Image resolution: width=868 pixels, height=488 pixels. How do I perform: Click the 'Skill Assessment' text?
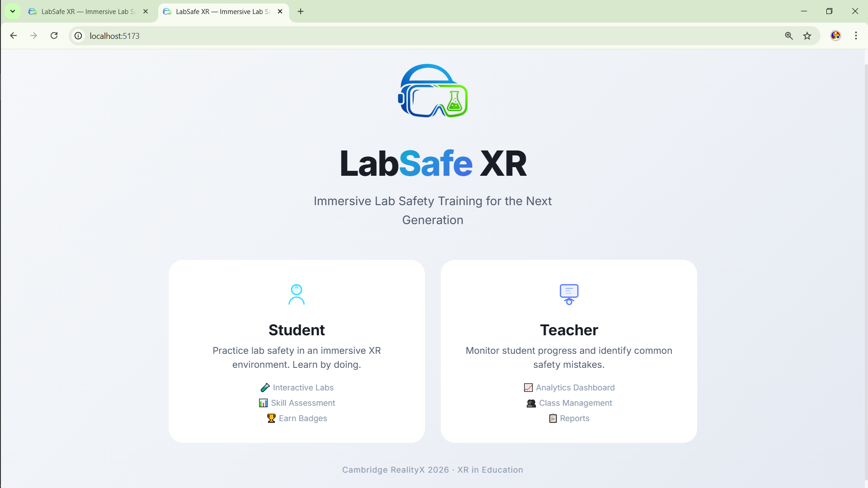click(303, 403)
